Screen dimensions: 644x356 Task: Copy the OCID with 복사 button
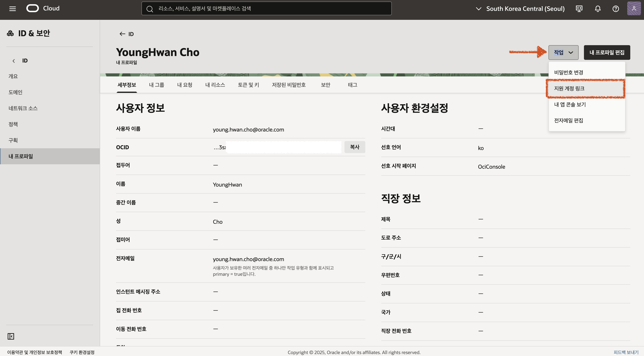354,147
